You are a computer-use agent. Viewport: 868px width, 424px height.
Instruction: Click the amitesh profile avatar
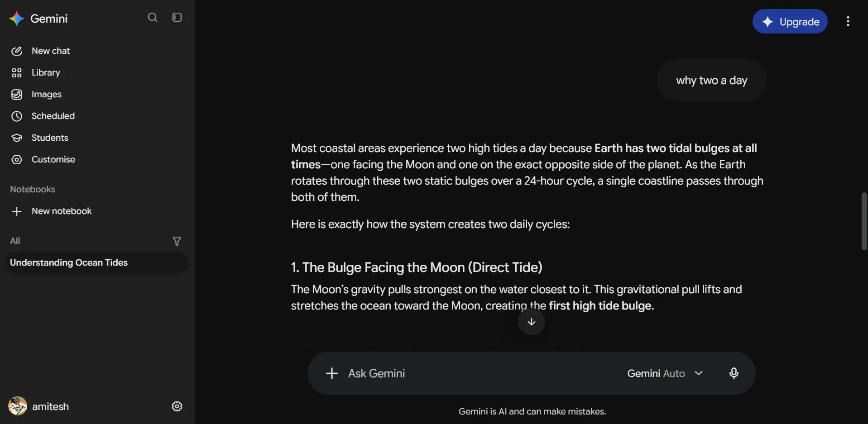[18, 406]
